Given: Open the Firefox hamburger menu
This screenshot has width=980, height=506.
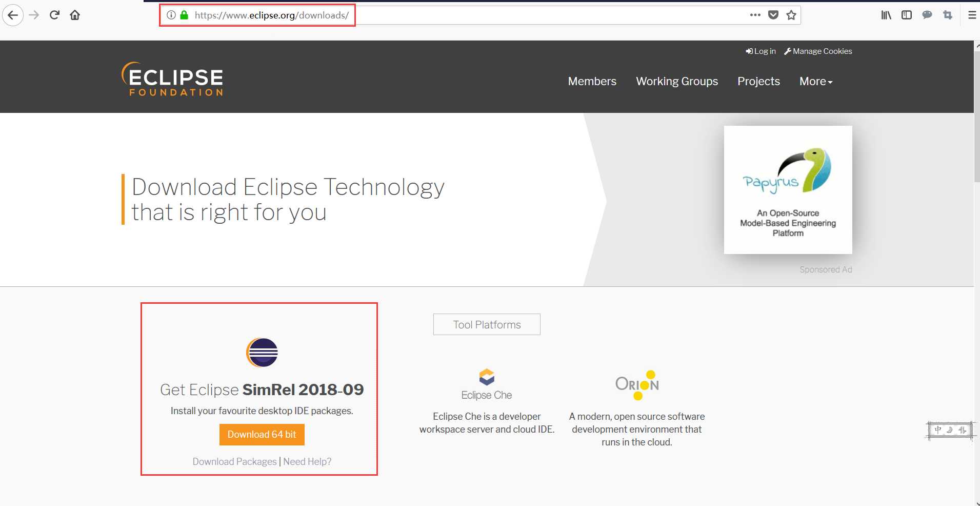Looking at the screenshot, I should coord(972,15).
